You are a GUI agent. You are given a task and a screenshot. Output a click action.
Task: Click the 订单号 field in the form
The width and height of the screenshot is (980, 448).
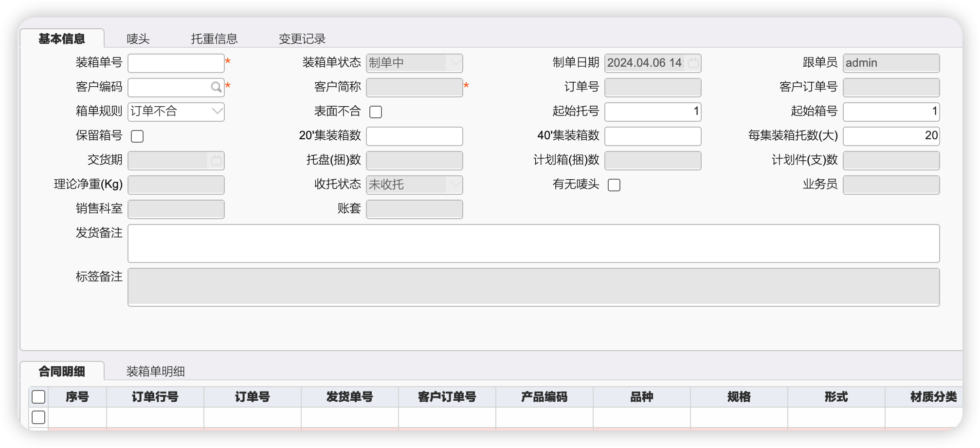pyautogui.click(x=653, y=87)
